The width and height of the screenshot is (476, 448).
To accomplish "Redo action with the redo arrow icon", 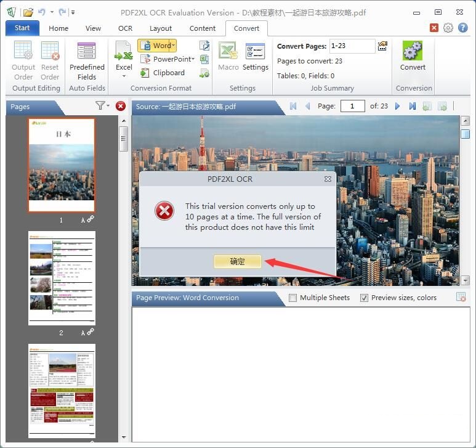I will [x=62, y=12].
